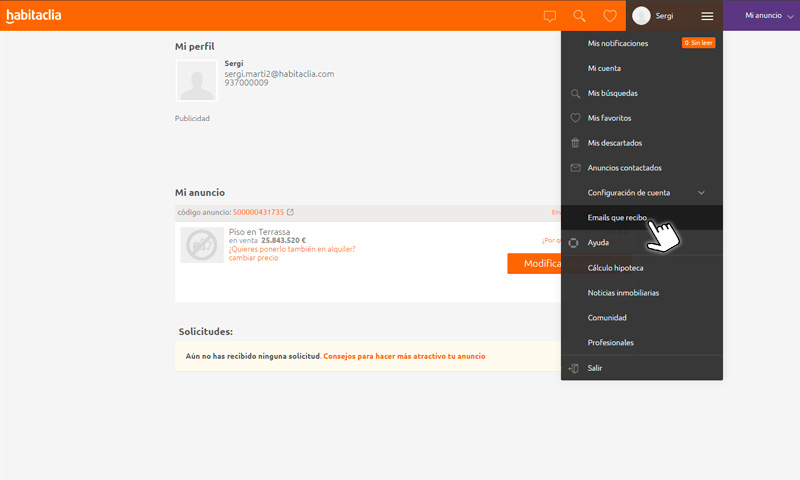800x480 pixels.
Task: Click external link icon beside listing code
Action: point(290,212)
